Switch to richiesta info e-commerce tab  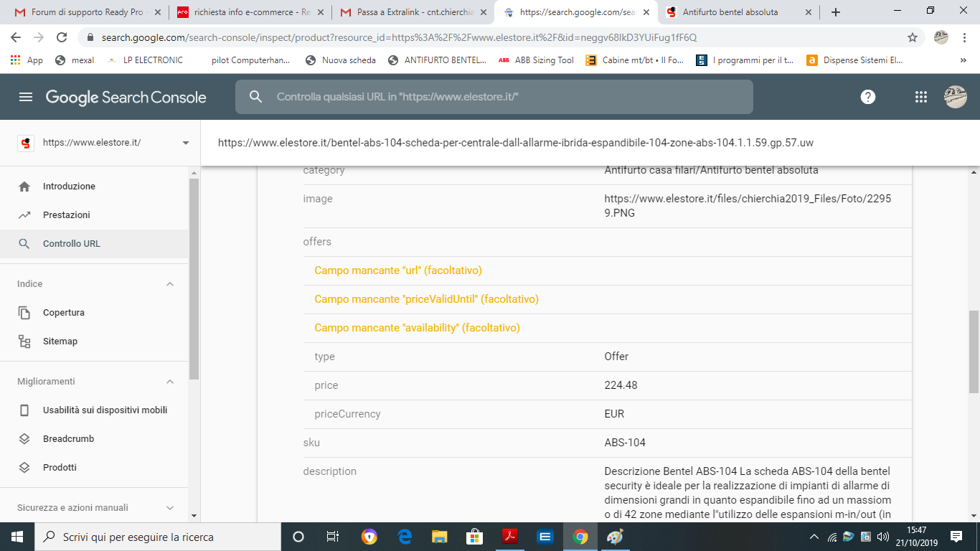tap(250, 12)
